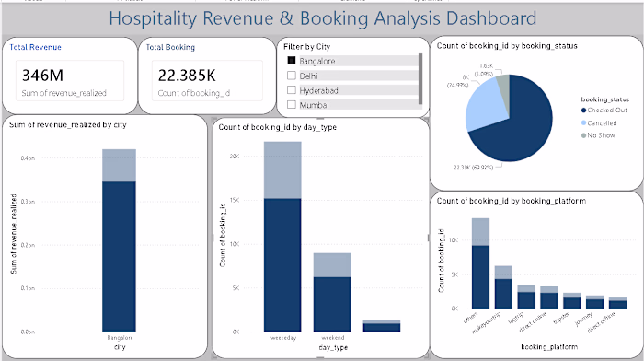Enable the Hyderabad city filter
The width and height of the screenshot is (644, 361).
point(292,90)
